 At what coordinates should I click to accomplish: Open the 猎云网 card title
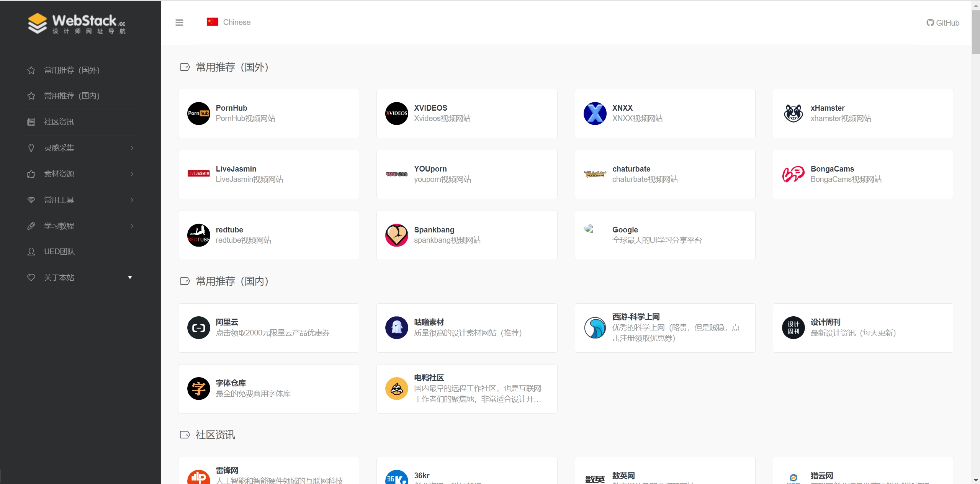point(822,476)
